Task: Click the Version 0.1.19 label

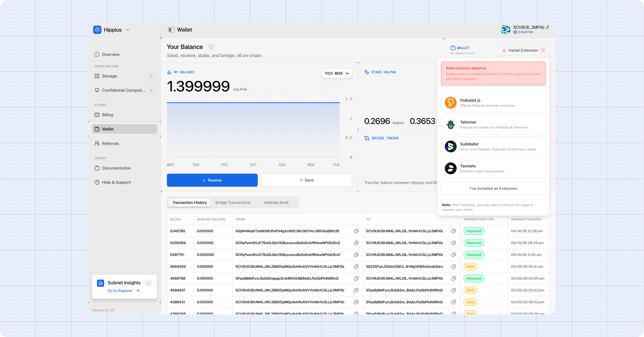Action: 103,310
